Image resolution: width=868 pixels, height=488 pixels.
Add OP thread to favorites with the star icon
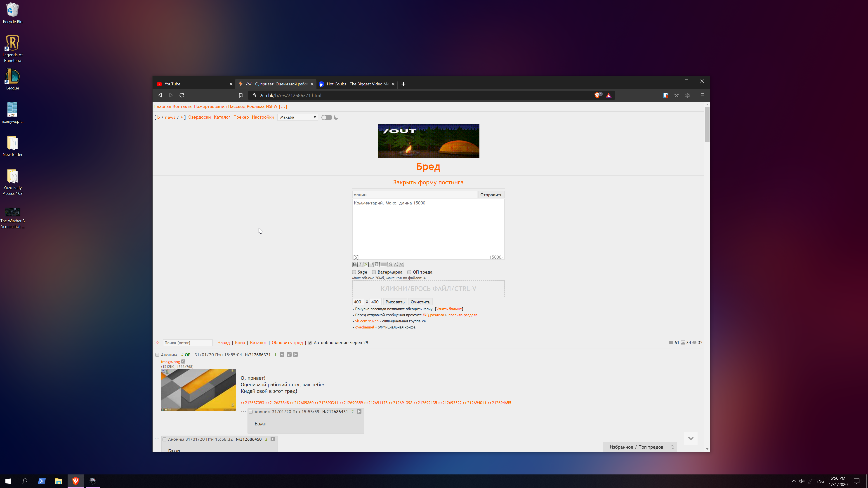click(282, 355)
